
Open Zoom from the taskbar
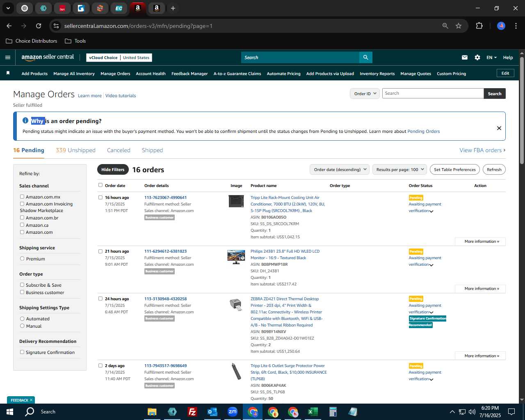pyautogui.click(x=233, y=412)
